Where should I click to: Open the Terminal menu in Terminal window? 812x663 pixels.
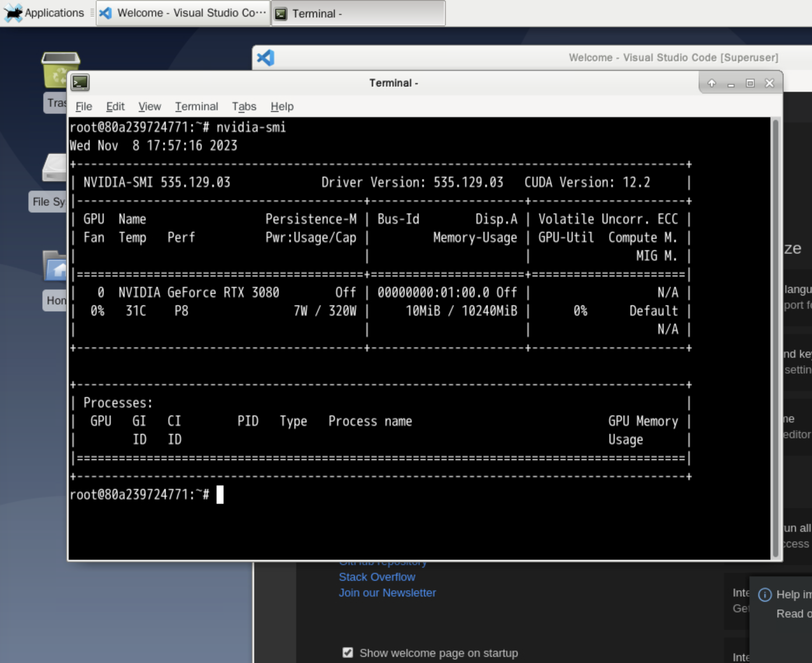click(x=196, y=106)
